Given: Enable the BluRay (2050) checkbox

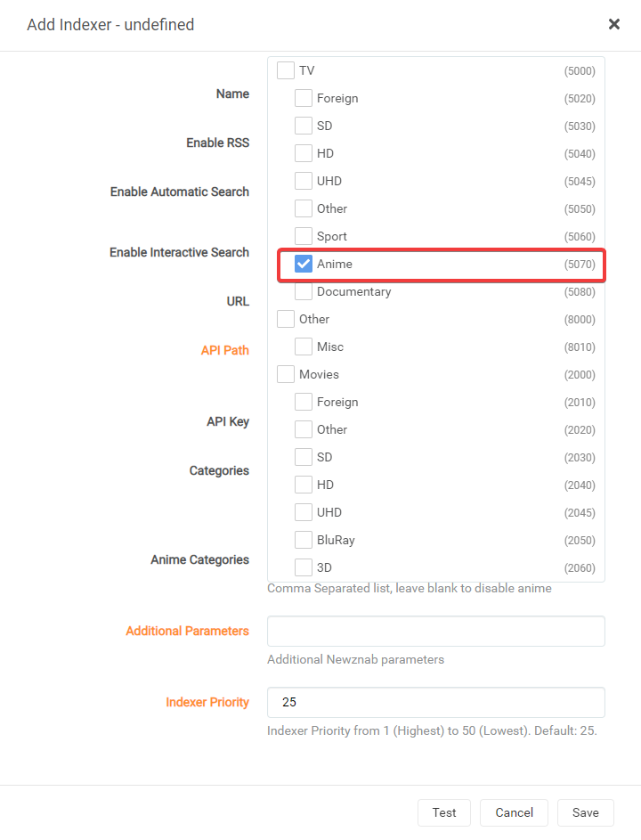Looking at the screenshot, I should point(304,540).
